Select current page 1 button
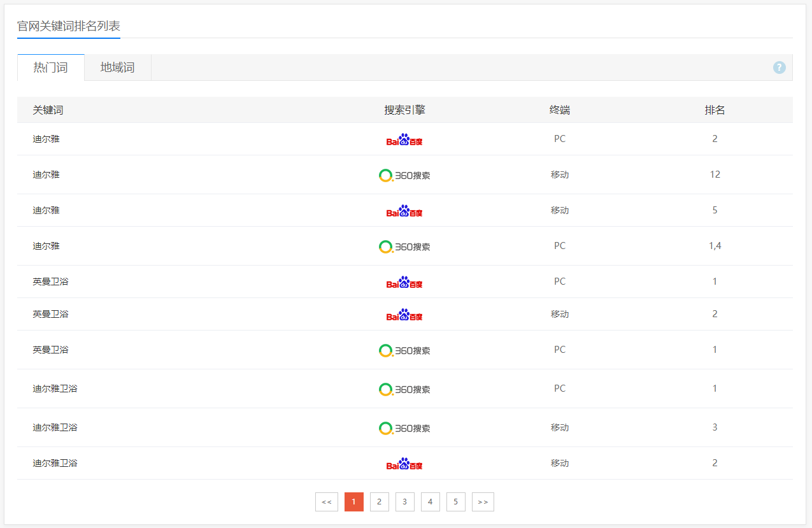Screen dimensions: 812x528 (x=353, y=502)
